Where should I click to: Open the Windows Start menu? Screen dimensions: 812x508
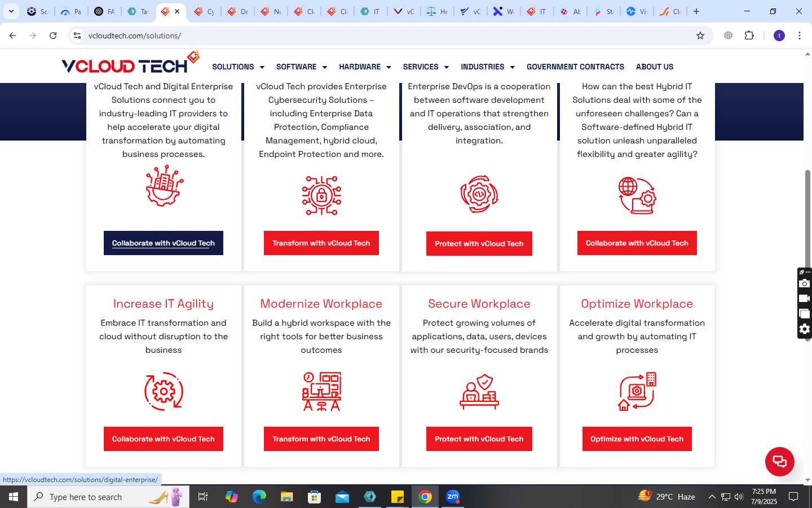[14, 497]
